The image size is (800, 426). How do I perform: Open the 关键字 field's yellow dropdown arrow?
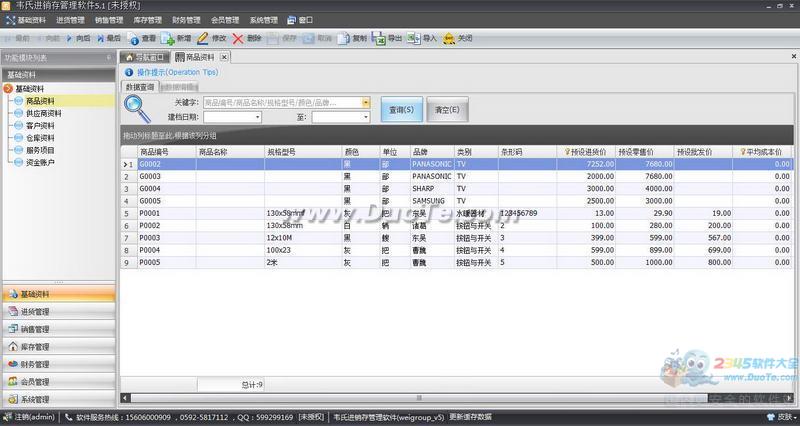point(366,103)
